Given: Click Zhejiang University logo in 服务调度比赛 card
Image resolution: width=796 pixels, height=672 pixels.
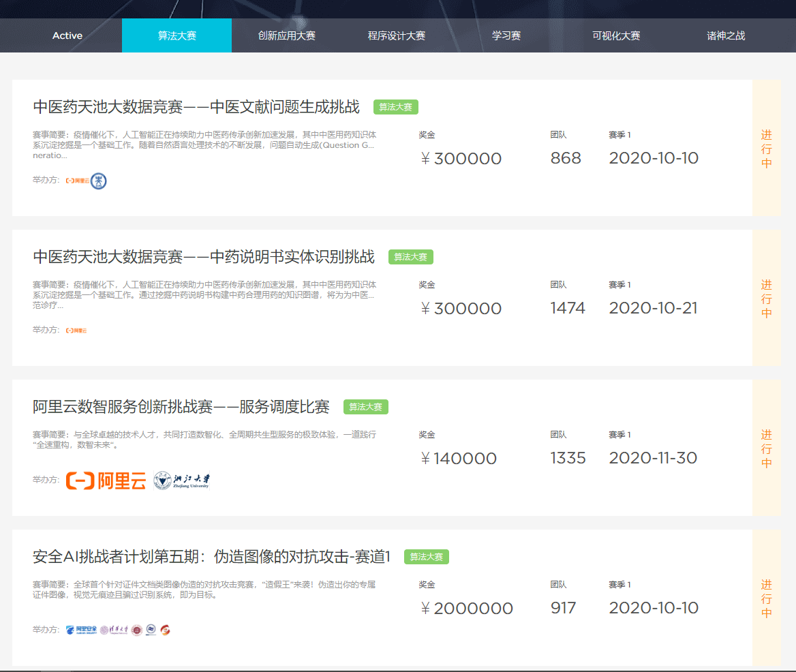Looking at the screenshot, I should (182, 480).
